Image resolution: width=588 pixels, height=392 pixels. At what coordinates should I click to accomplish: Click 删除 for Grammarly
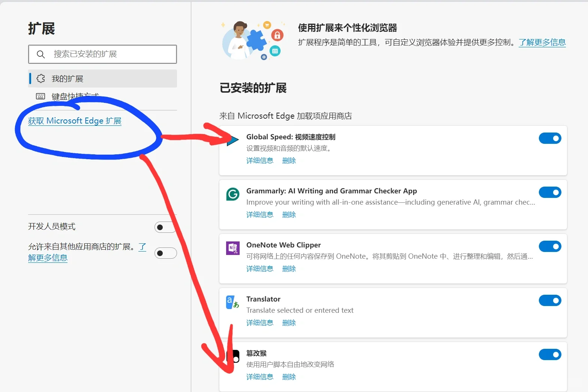(289, 215)
